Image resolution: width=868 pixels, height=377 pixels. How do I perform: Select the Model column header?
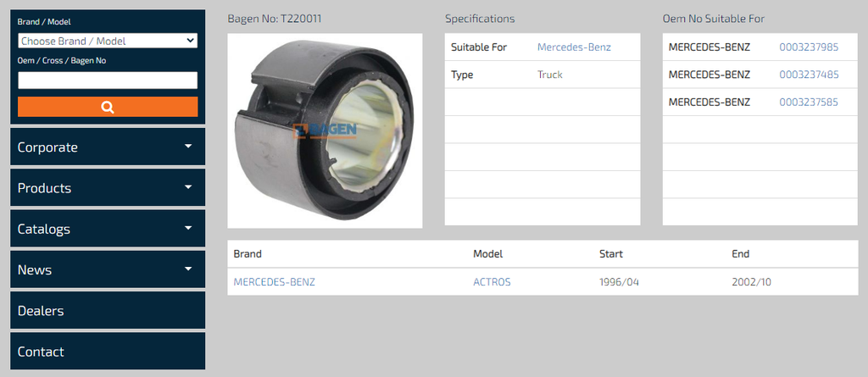point(487,254)
